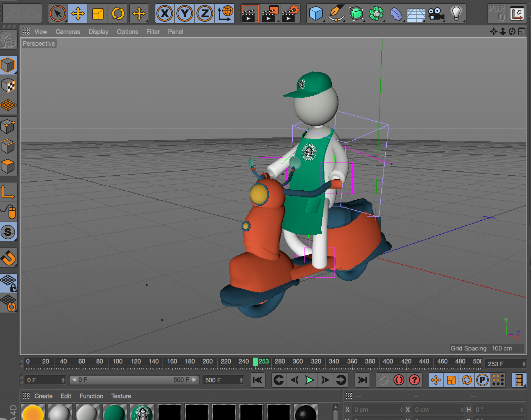The image size is (531, 420).
Task: Click the Live Selection arrow tool
Action: tap(58, 13)
